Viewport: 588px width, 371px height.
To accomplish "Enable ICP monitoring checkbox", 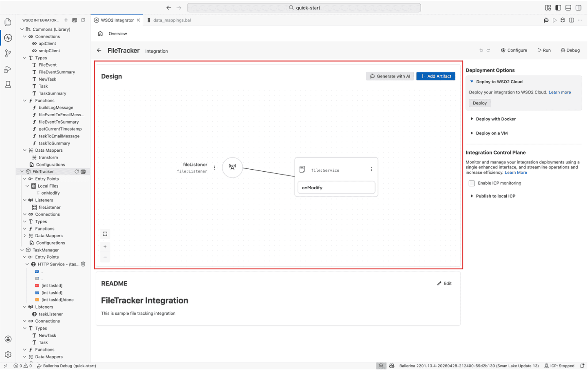I will pos(472,183).
